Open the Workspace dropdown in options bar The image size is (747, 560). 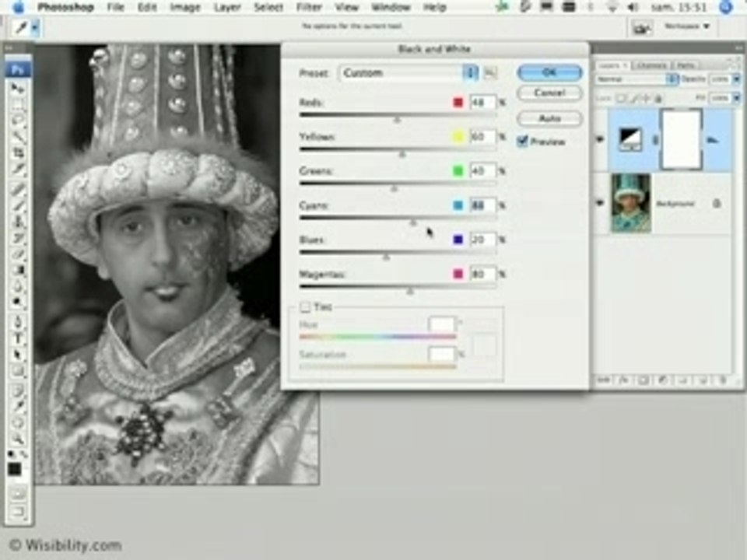point(687,26)
